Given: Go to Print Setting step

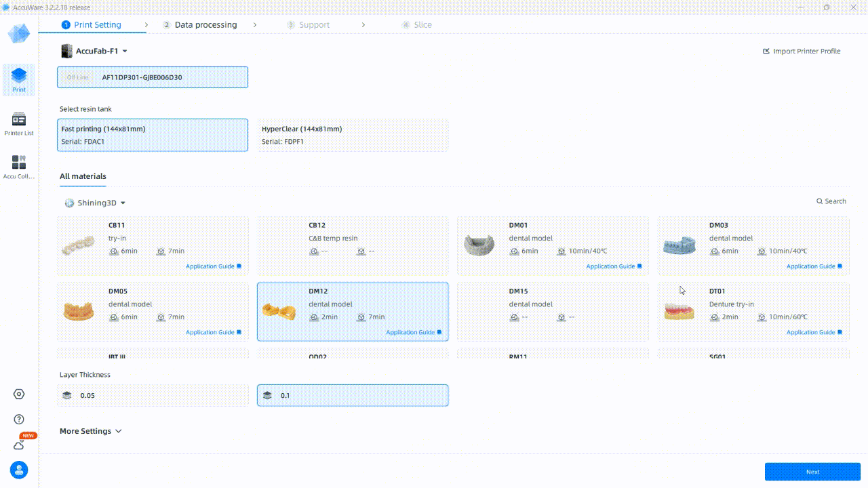Looking at the screenshot, I should [92, 25].
